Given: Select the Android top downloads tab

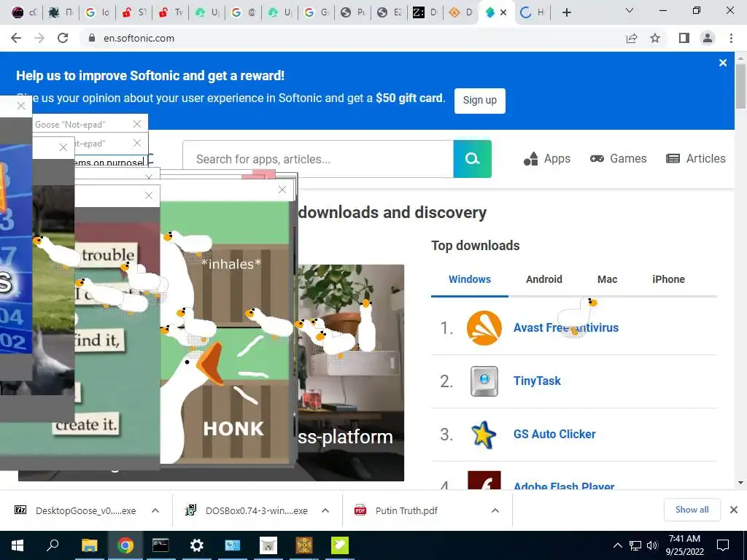Looking at the screenshot, I should click(544, 279).
